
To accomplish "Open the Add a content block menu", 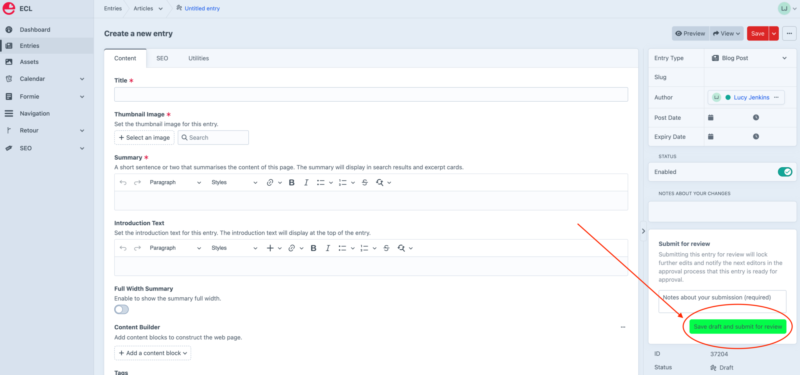I will [153, 353].
